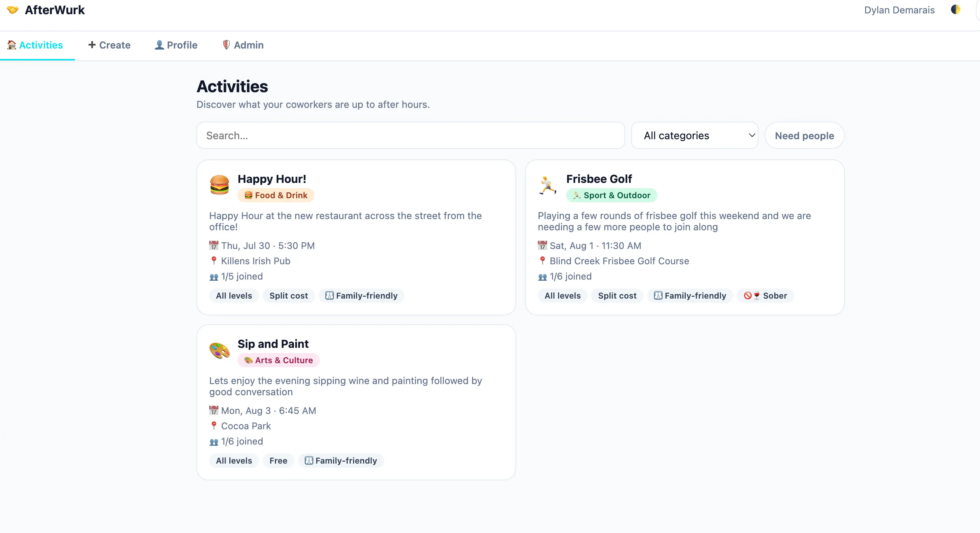The width and height of the screenshot is (980, 533).
Task: Switch to the Profile tab
Action: (176, 45)
